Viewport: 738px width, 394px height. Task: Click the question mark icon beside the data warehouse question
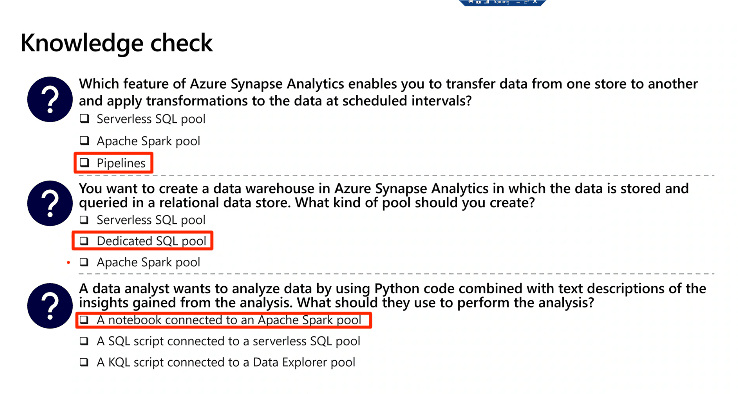pyautogui.click(x=49, y=203)
